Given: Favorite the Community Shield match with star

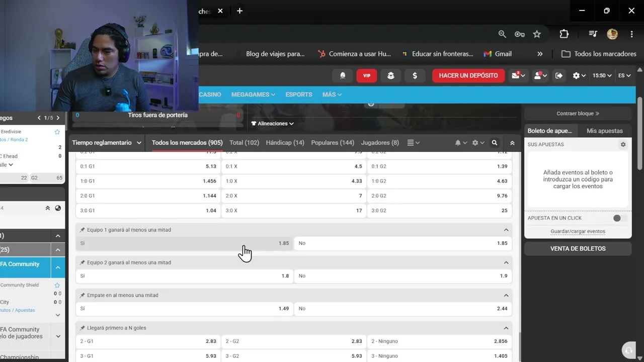Looking at the screenshot, I should click(x=57, y=285).
